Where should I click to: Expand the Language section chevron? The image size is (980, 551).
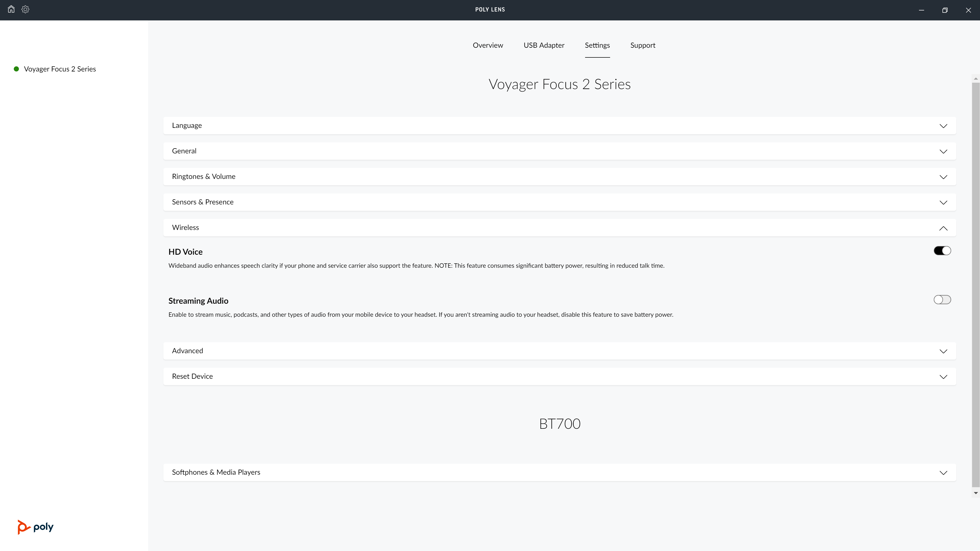[943, 126]
